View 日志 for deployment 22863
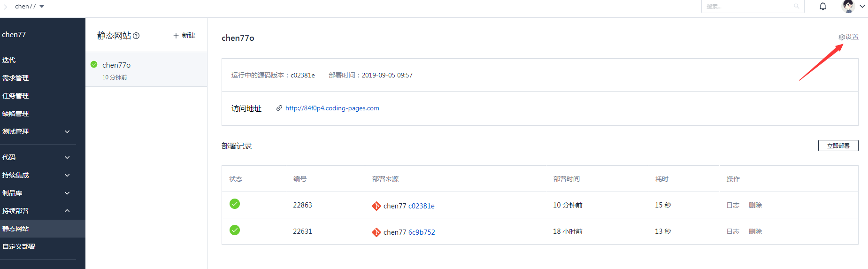Screen dimensions: 868x269 click(733, 205)
